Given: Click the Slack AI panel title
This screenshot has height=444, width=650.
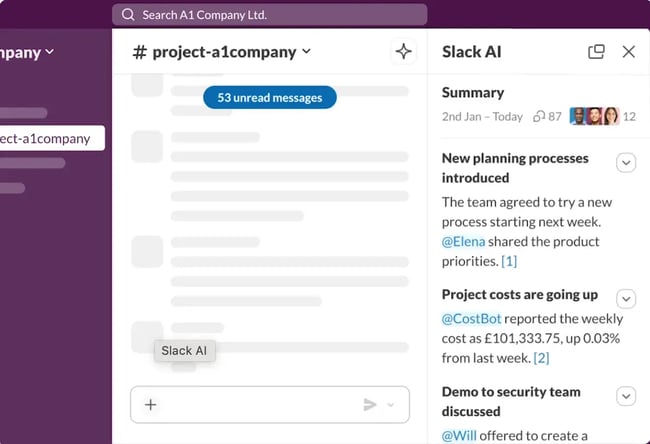Looking at the screenshot, I should click(x=472, y=52).
